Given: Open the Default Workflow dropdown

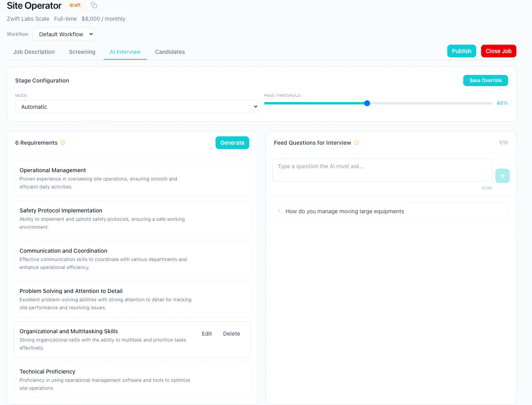Looking at the screenshot, I should tap(63, 34).
